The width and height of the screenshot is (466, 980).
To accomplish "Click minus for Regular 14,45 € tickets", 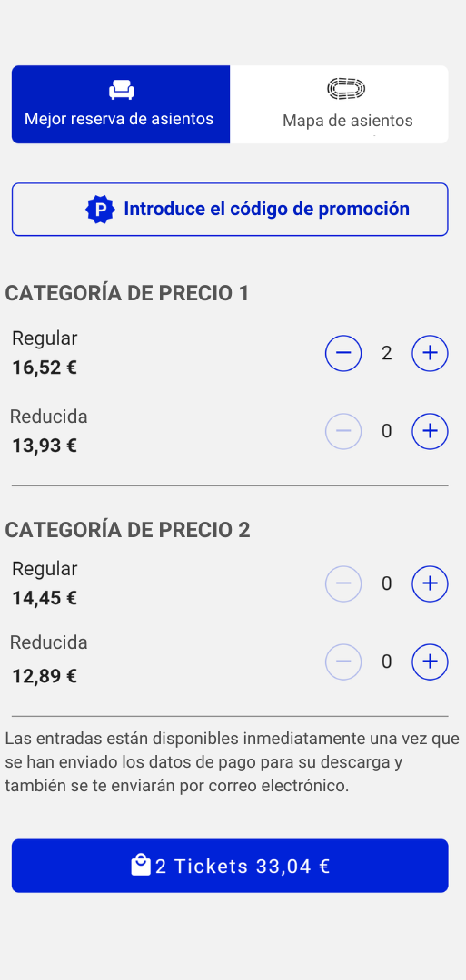I will coord(343,583).
